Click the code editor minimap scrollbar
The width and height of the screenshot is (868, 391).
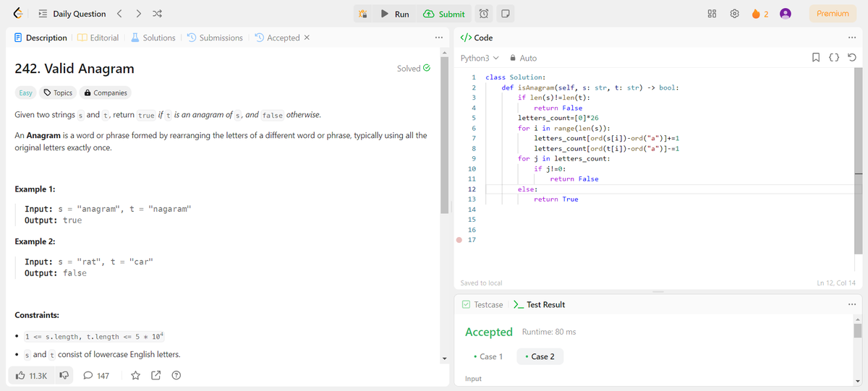click(x=859, y=163)
